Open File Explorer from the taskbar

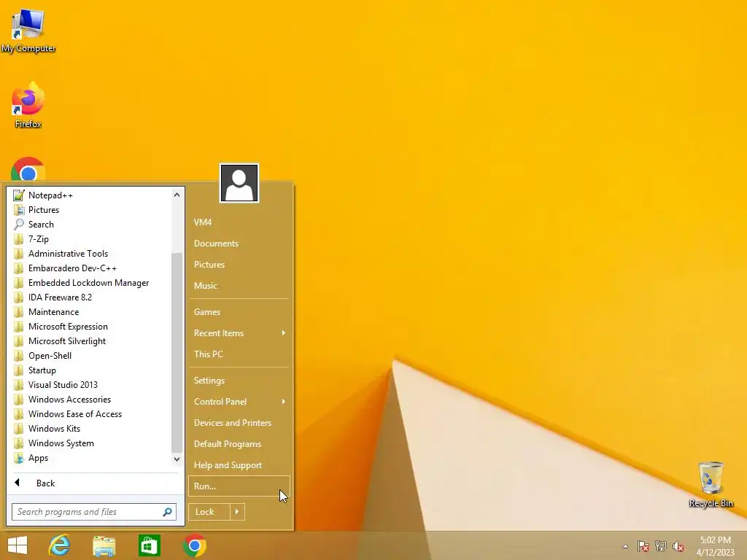[x=104, y=545]
